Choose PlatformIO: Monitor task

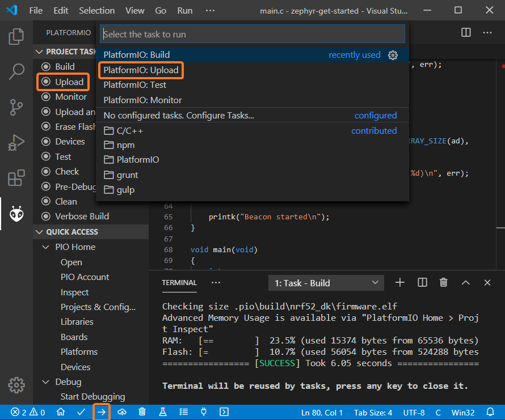pyautogui.click(x=253, y=100)
